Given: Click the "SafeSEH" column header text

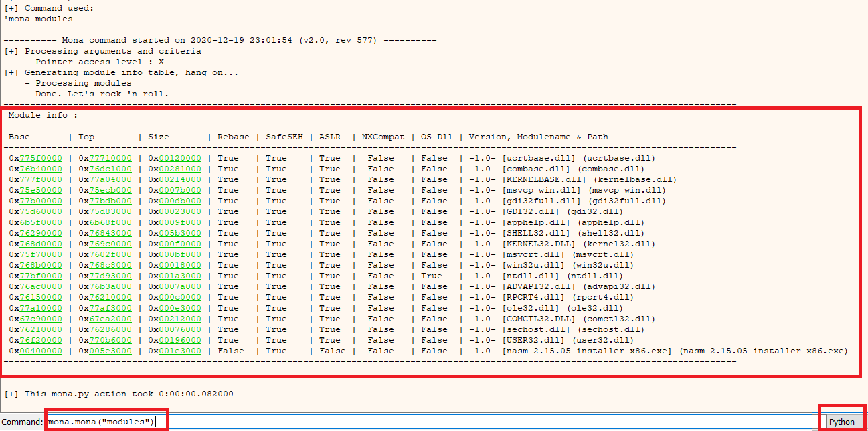Looking at the screenshot, I should point(284,137).
